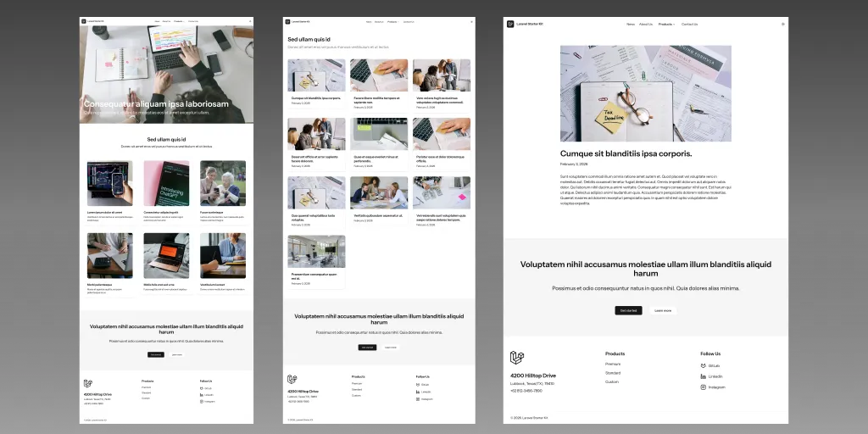868x434 pixels.
Task: Toggle the theme switch on the left home page header
Action: coord(250,21)
